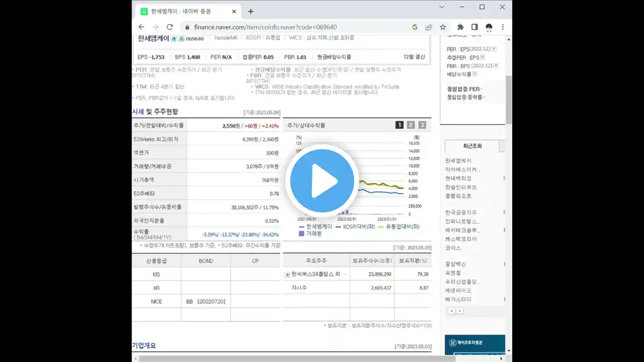Click the 현금배당수익률 label in summary bar
Screen dimensions: 644x362
pyautogui.click(x=335, y=57)
